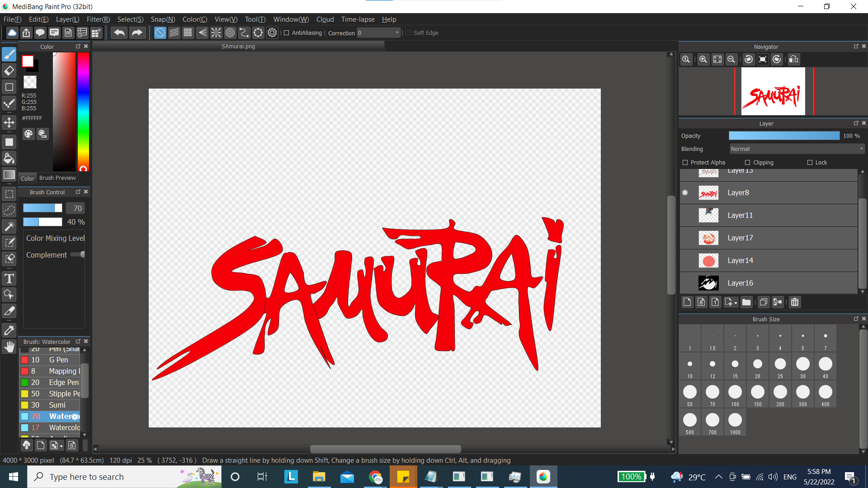
Task: Delete layer with trash icon
Action: tap(795, 302)
